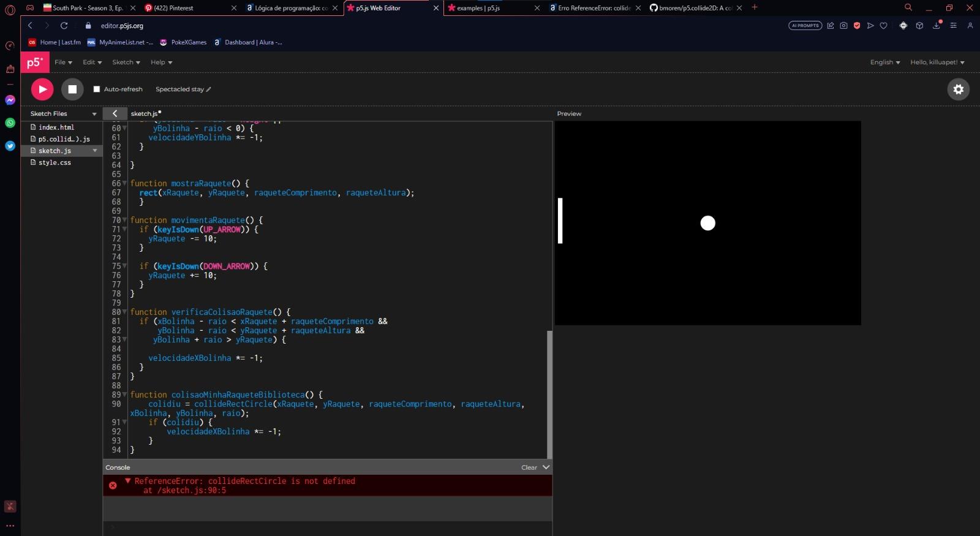980x536 pixels.
Task: Open the Aria AI icon in toolbar
Action: click(903, 26)
